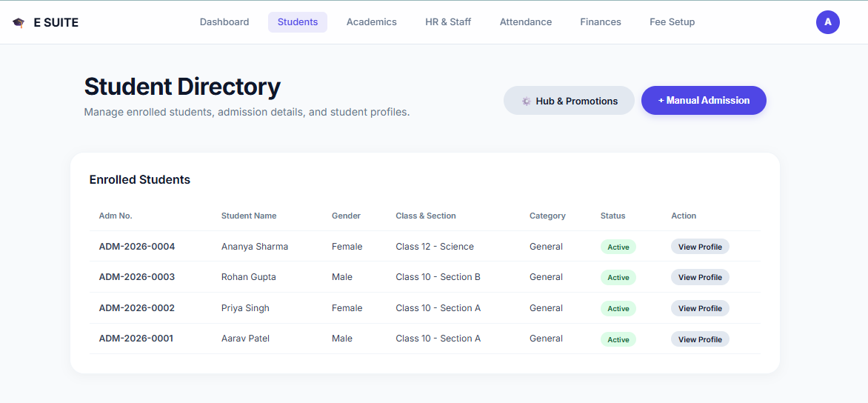Click the Hub & Promotions button
Viewport: 868px width, 403px height.
tap(569, 101)
